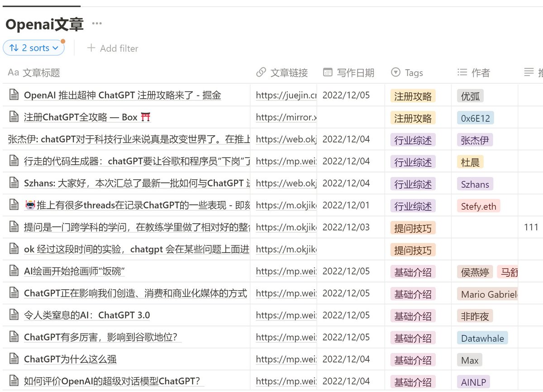This screenshot has width=543, height=392.
Task: Click the page icon of ChatGPT有多厉害 row
Action: click(x=14, y=337)
